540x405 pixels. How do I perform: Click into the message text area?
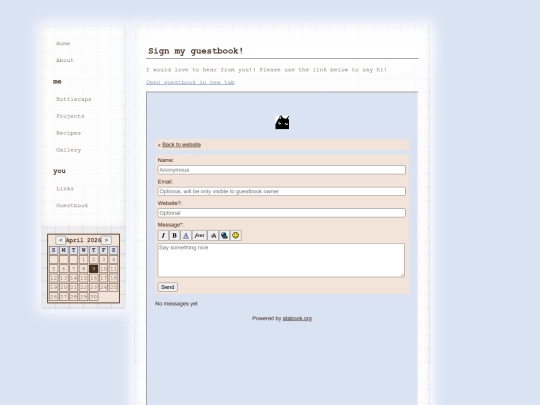click(x=281, y=260)
